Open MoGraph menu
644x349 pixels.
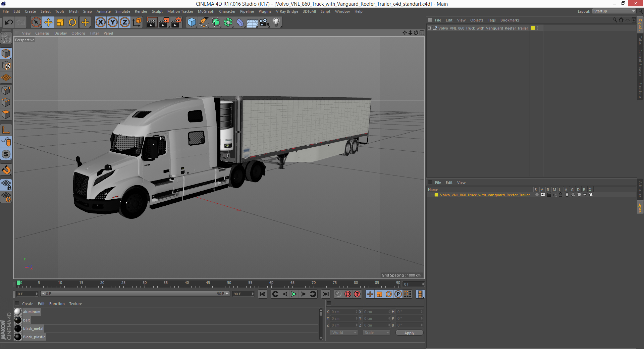[206, 11]
